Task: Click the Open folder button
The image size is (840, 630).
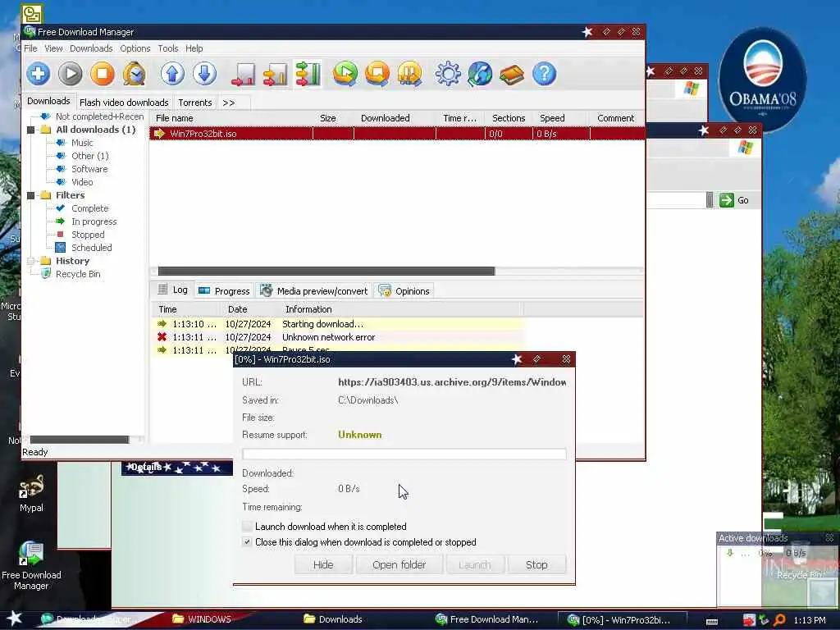Action: [399, 564]
